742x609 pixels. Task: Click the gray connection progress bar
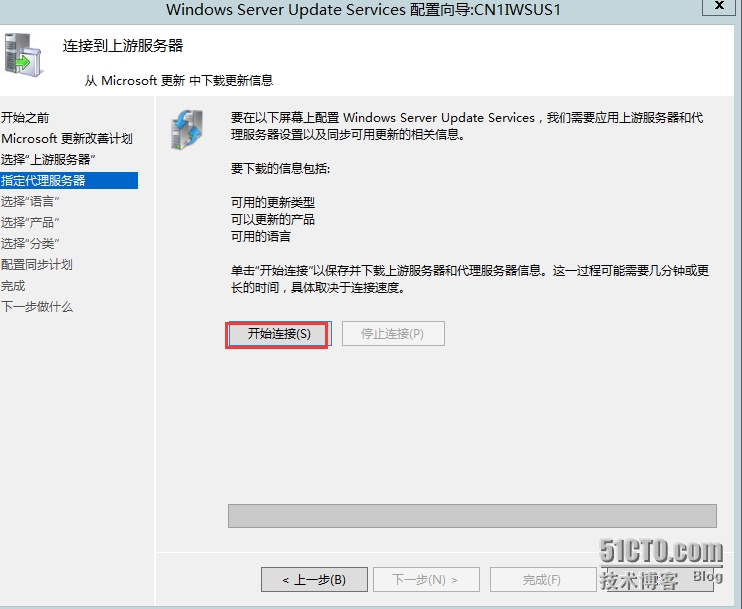coord(472,516)
